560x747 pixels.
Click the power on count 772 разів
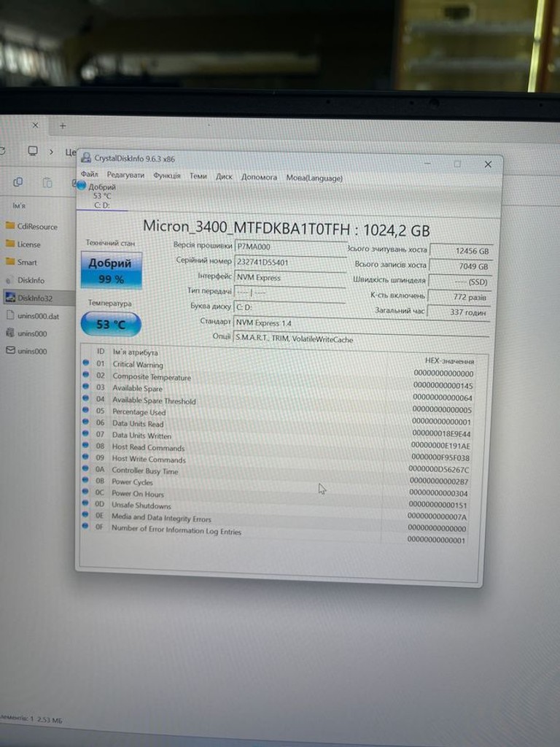pos(459,297)
